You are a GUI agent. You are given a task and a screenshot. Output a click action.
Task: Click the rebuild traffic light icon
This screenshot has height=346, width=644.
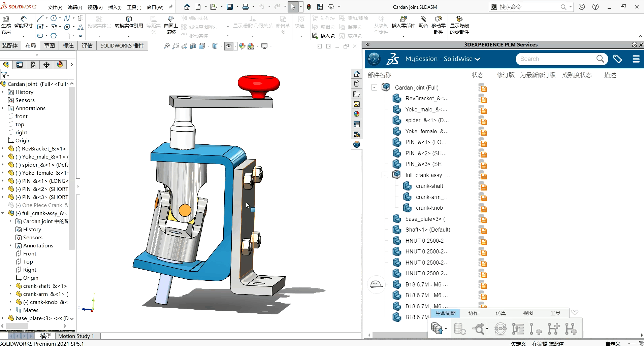[x=309, y=7]
